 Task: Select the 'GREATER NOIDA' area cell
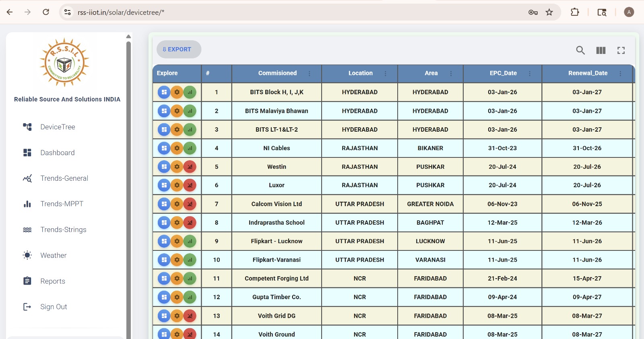point(430,204)
